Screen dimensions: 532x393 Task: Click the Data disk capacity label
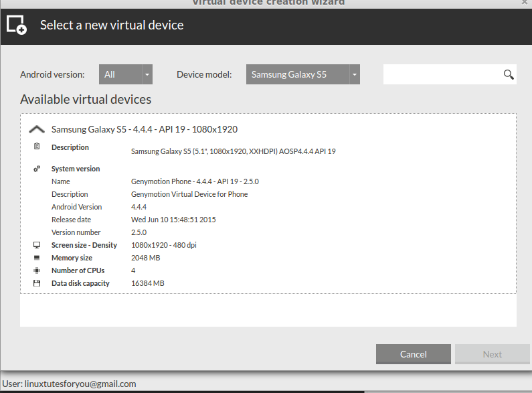pos(80,283)
